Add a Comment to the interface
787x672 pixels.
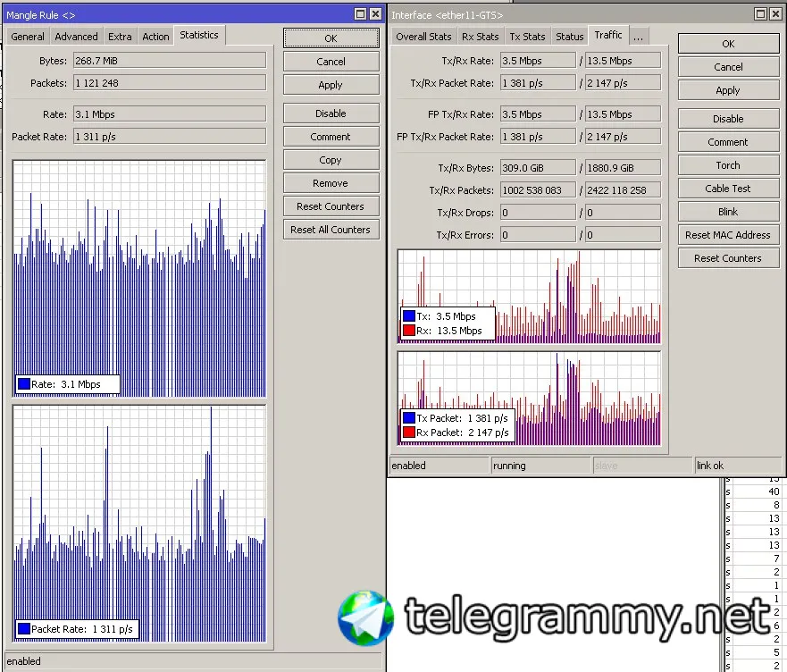[728, 142]
